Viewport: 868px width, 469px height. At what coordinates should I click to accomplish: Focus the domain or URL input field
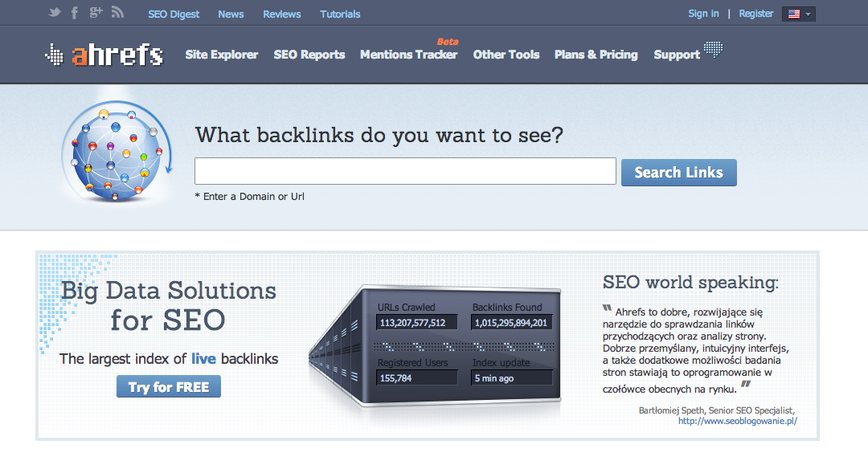coord(405,171)
